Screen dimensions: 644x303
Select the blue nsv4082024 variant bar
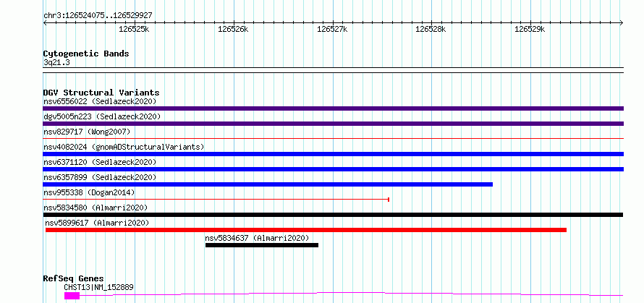point(333,154)
